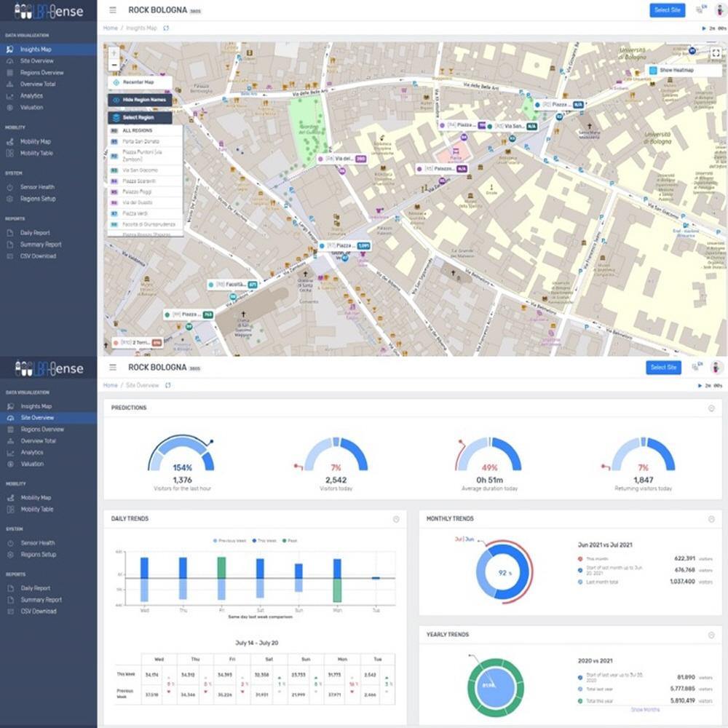Collapse the Yearly Trends panel

pos(711,635)
